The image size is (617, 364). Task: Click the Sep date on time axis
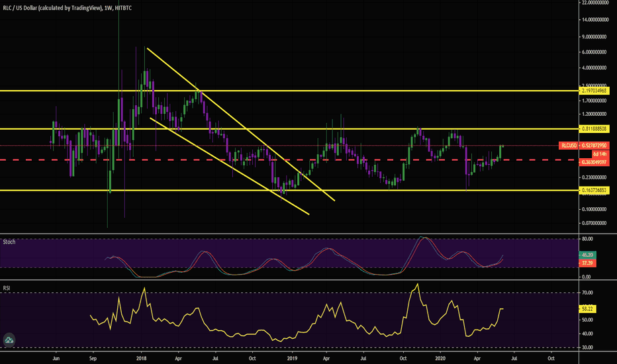[93, 358]
